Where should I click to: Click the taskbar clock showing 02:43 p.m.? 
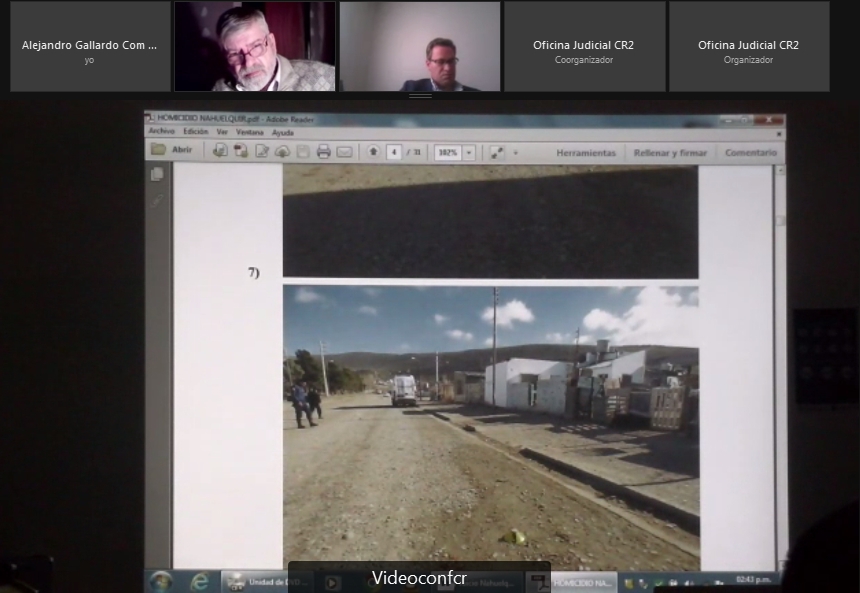753,579
